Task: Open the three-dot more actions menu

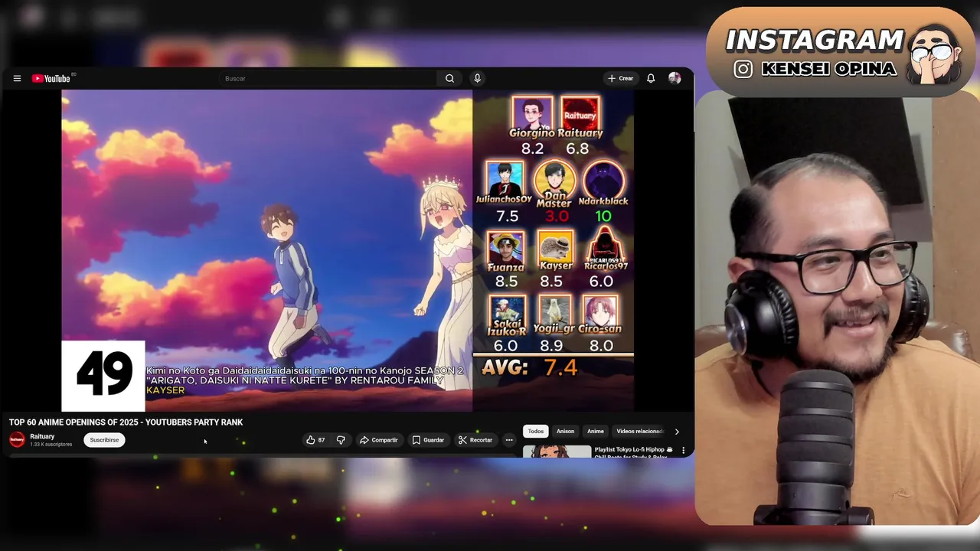Action: 509,440
